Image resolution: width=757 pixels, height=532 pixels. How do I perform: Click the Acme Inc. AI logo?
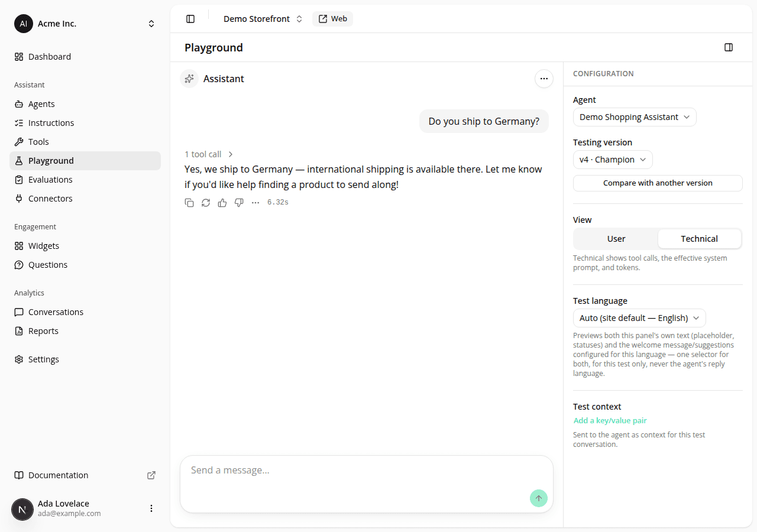tap(24, 24)
